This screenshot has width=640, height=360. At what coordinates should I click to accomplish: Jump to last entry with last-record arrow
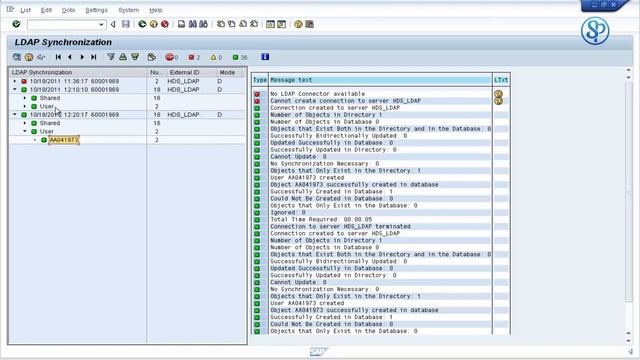pyautogui.click(x=93, y=57)
